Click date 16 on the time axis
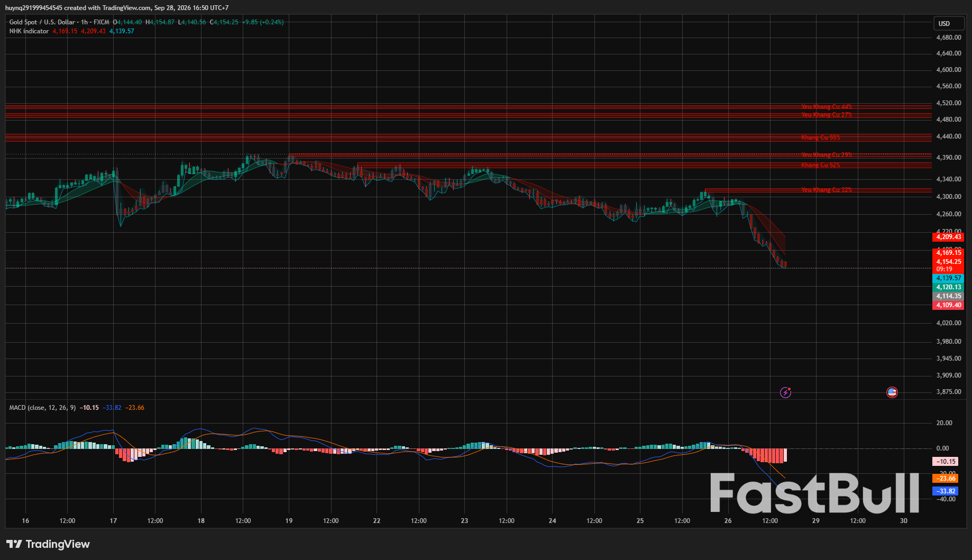The height and width of the screenshot is (560, 972). pos(25,521)
